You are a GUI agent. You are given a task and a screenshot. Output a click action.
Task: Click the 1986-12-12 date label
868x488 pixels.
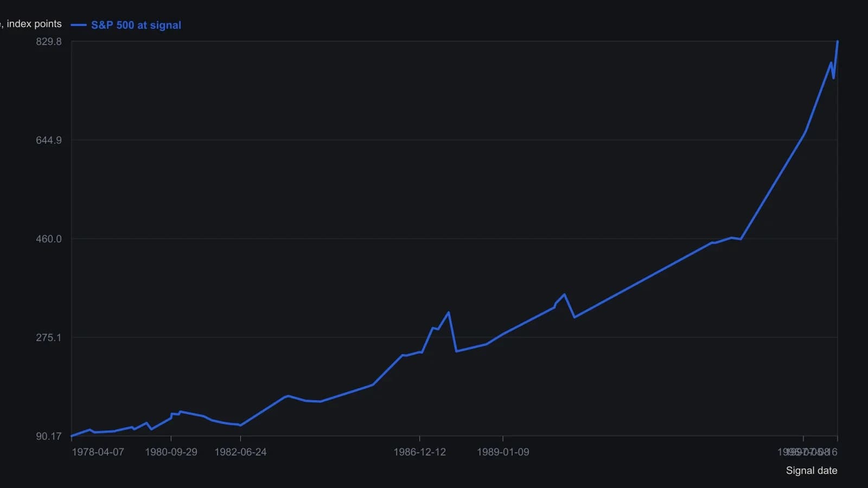[x=419, y=452]
